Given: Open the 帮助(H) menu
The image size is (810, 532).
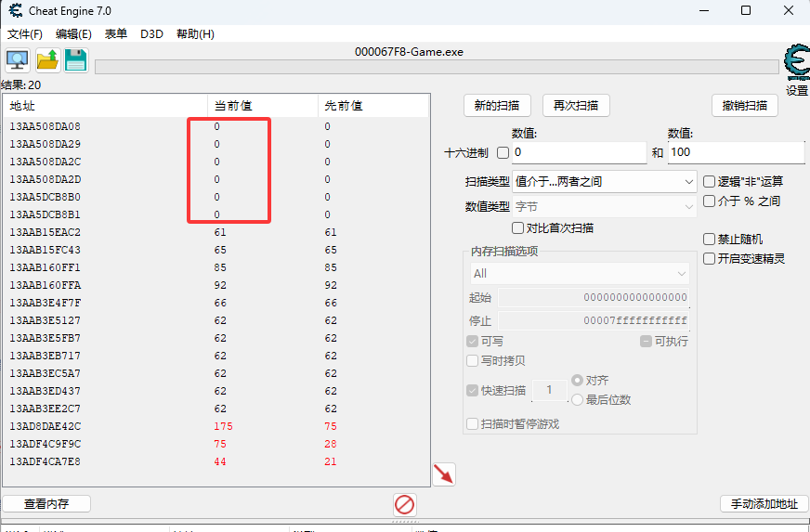Looking at the screenshot, I should click(195, 34).
